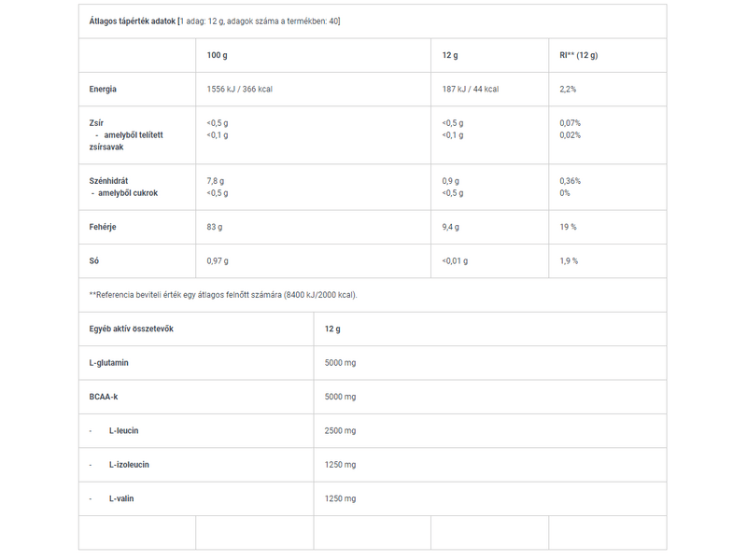747x560 pixels.
Task: Select the 'Egyéb aktív összetevők' header
Action: (132, 329)
